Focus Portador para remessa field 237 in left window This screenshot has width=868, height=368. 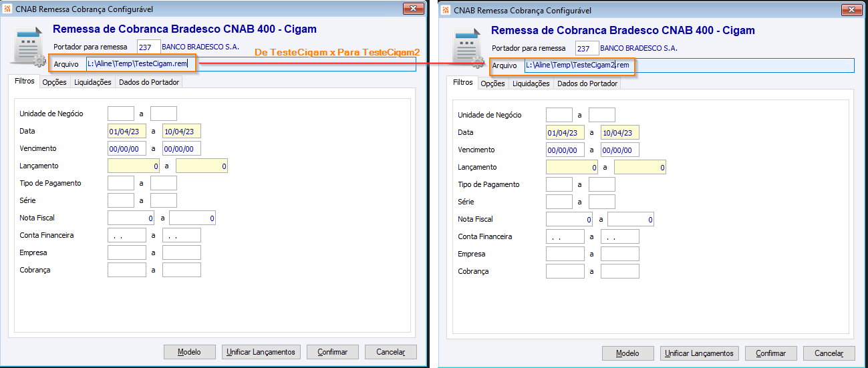pyautogui.click(x=149, y=47)
